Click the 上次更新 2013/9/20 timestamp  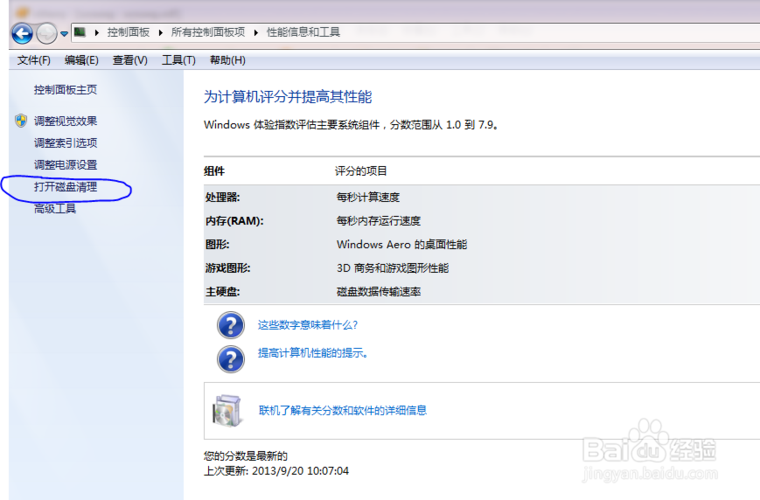276,471
